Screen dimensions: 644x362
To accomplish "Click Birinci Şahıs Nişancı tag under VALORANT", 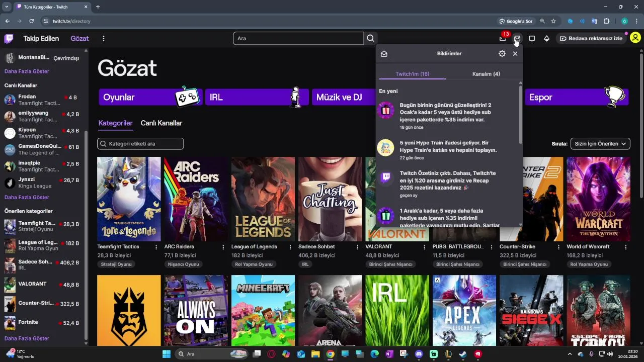I will (x=390, y=264).
